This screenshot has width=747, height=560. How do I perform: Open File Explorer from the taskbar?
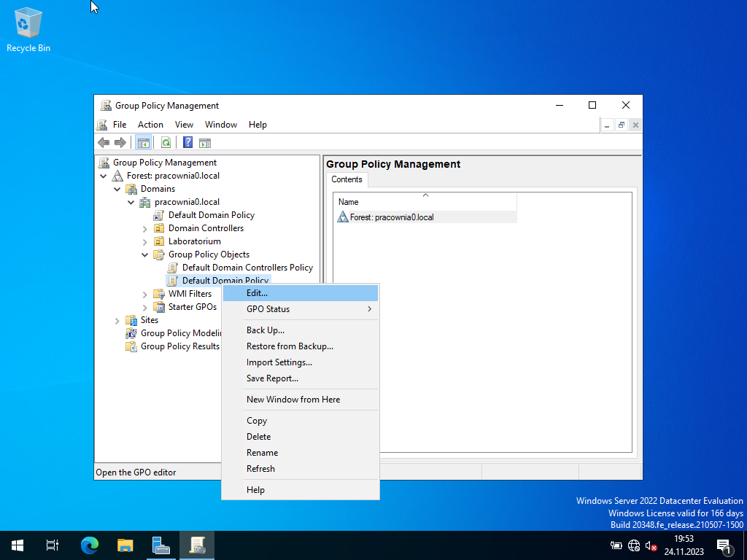pyautogui.click(x=125, y=545)
